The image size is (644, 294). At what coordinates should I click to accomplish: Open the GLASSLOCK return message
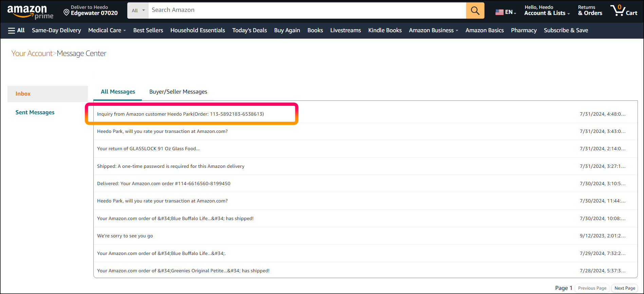coord(365,149)
